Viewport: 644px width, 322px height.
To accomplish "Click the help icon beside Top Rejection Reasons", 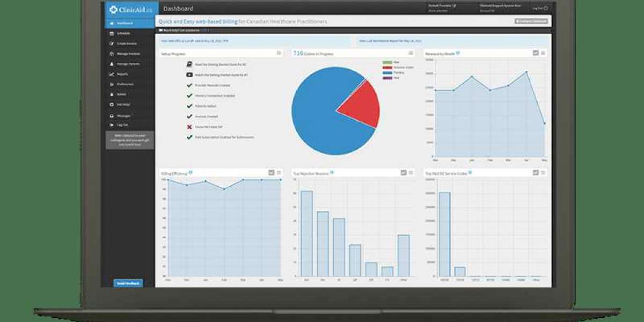I will (331, 173).
